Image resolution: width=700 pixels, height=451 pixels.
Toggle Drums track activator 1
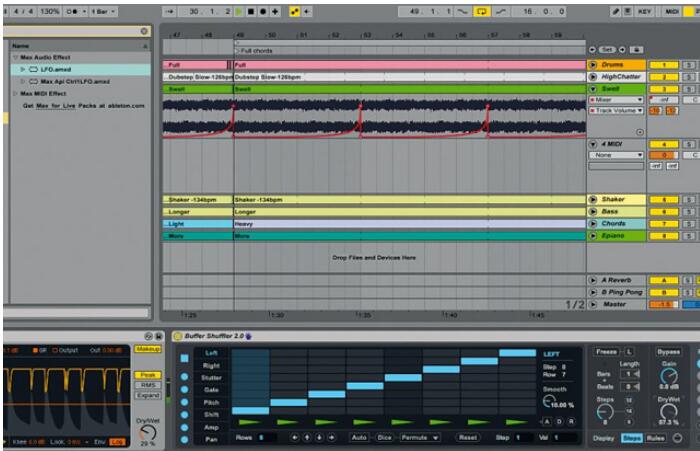(664, 65)
